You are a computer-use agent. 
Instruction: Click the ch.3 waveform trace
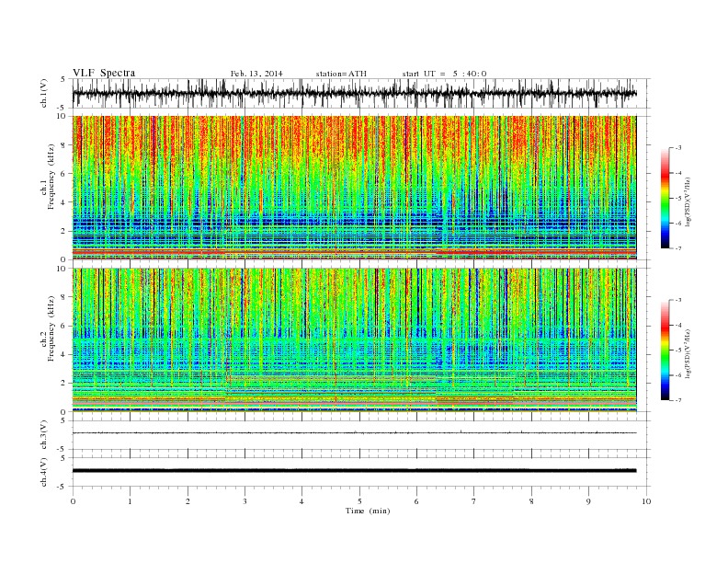tap(354, 433)
